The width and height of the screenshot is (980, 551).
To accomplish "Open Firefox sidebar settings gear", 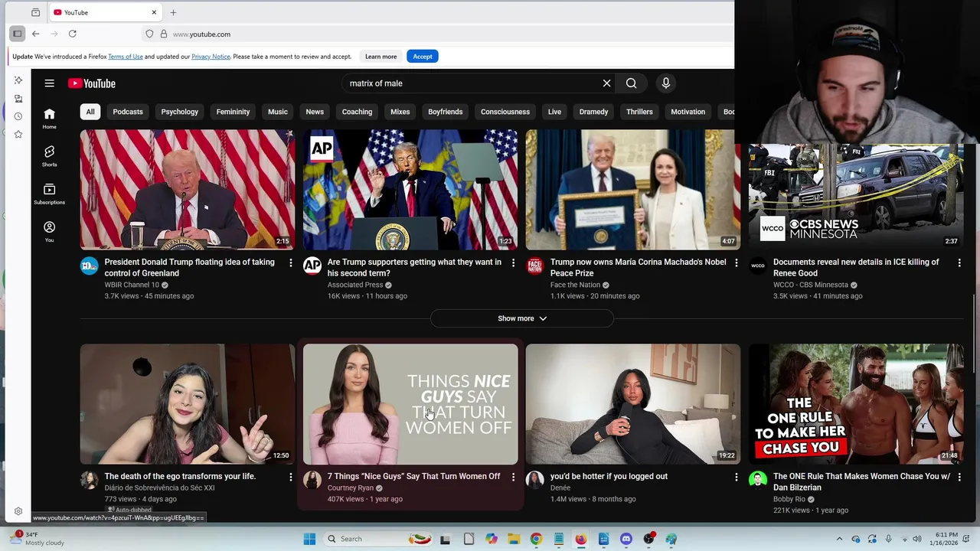I will pos(18,511).
